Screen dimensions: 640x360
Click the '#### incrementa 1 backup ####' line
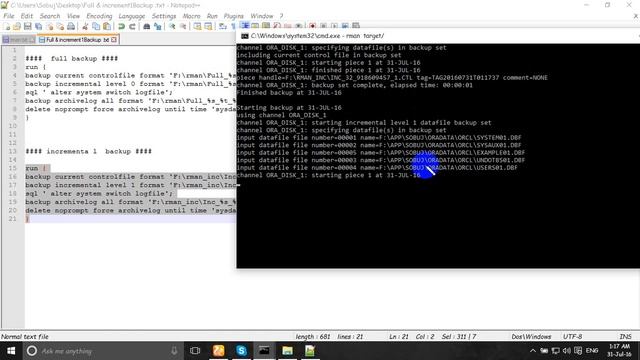[x=88, y=151]
